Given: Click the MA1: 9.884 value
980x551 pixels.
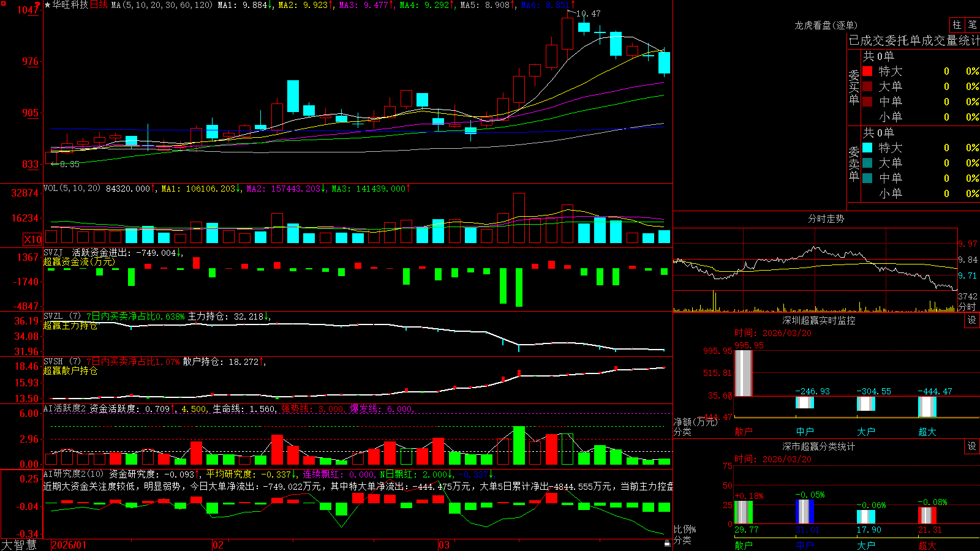Looking at the screenshot, I should (244, 5).
